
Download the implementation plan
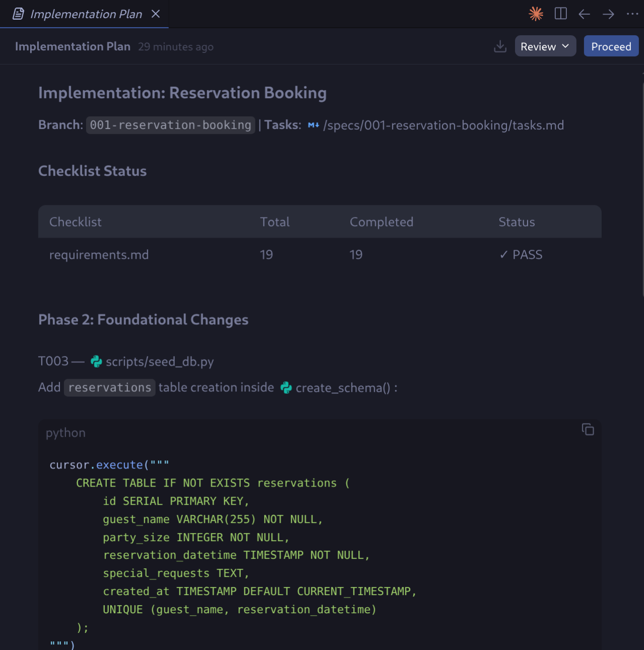[x=500, y=46]
